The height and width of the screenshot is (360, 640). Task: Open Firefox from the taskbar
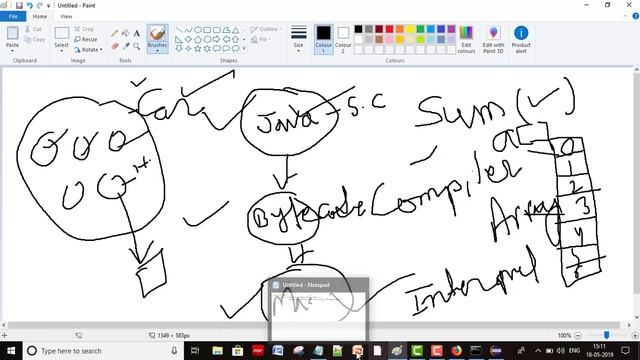pyautogui.click(x=456, y=351)
